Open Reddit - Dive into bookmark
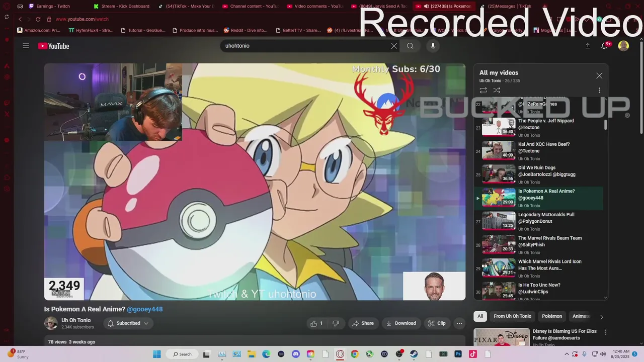Image resolution: width=644 pixels, height=362 pixels. tap(246, 30)
